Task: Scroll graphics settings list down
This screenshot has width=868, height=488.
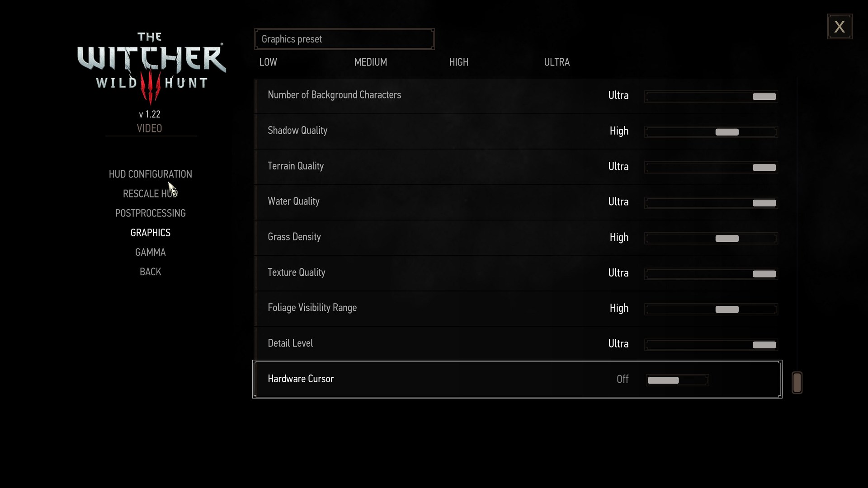Action: [x=797, y=381]
